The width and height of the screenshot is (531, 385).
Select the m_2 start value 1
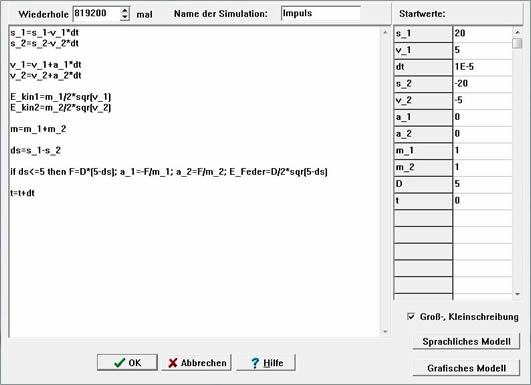[483, 168]
